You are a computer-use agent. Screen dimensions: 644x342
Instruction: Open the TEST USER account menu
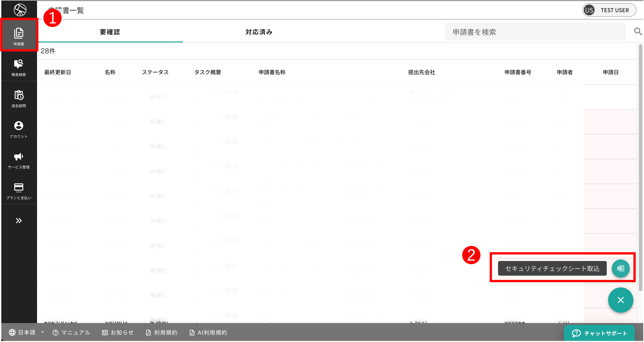pos(609,10)
